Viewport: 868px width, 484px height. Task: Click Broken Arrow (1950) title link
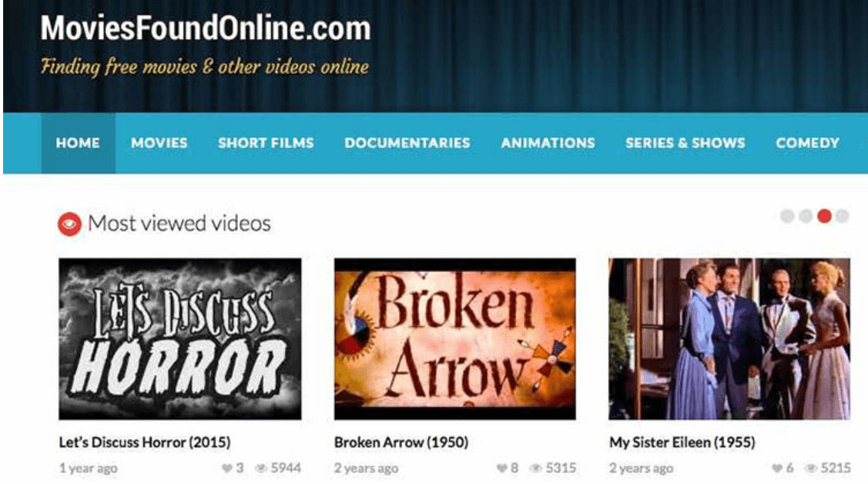tap(401, 442)
